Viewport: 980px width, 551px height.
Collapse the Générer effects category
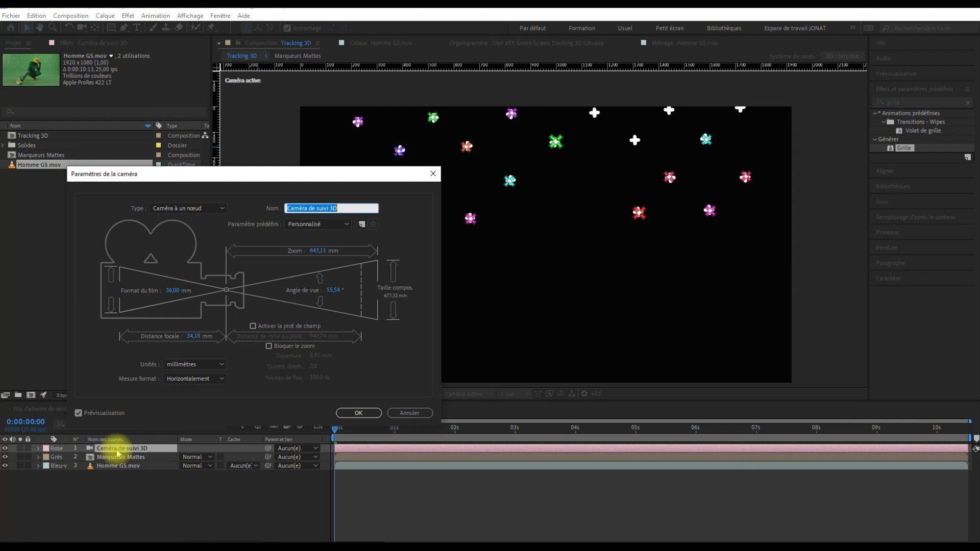tap(875, 139)
